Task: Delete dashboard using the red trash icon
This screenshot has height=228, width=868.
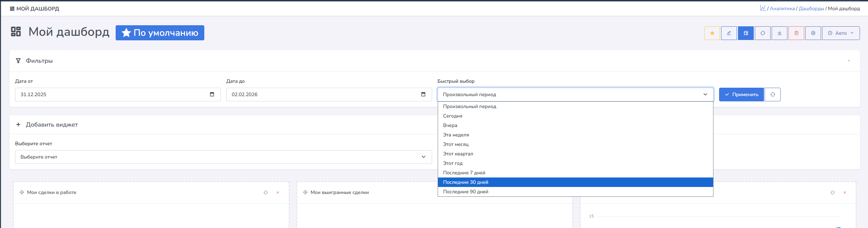Action: click(x=796, y=33)
